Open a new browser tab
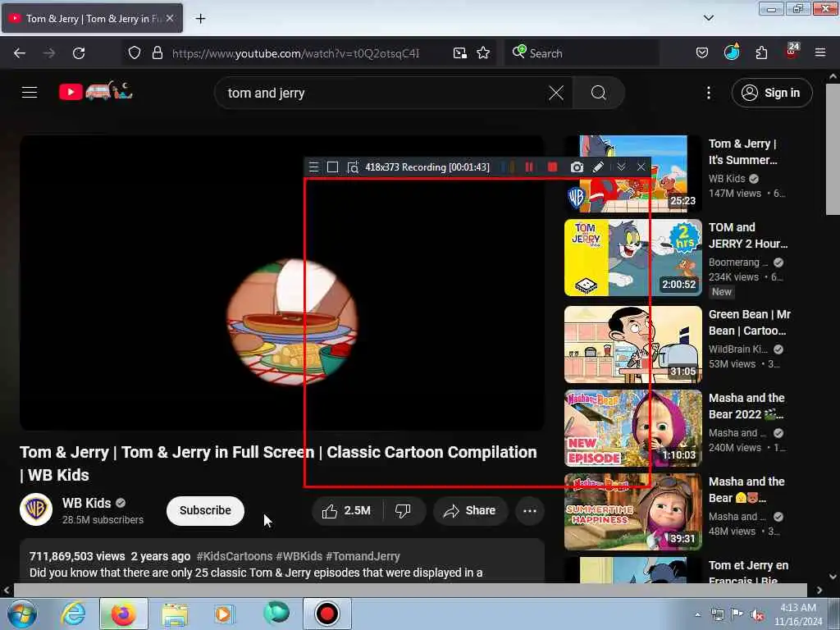The image size is (840, 630). pos(200,19)
